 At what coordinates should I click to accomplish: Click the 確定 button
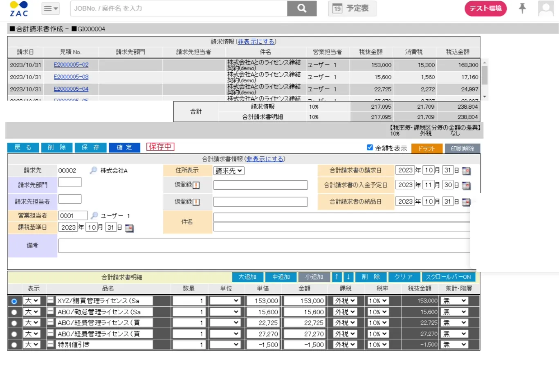[x=124, y=148]
